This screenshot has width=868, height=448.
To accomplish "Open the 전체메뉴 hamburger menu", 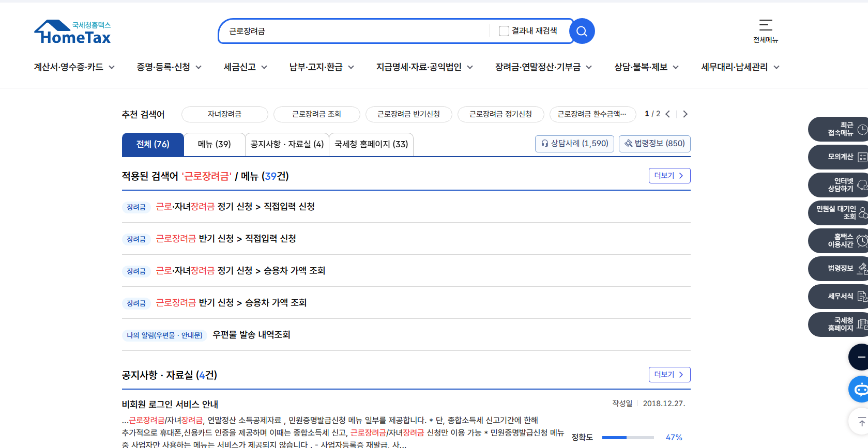I will click(766, 31).
